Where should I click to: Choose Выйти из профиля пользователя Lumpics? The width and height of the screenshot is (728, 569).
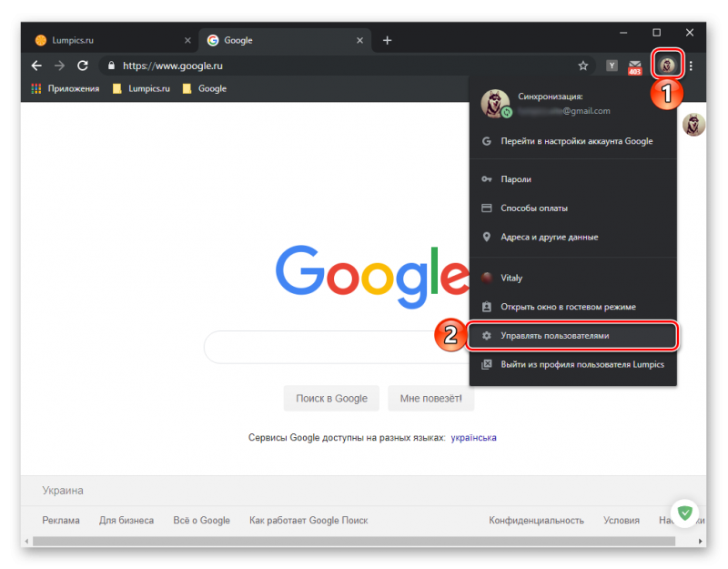(x=573, y=364)
